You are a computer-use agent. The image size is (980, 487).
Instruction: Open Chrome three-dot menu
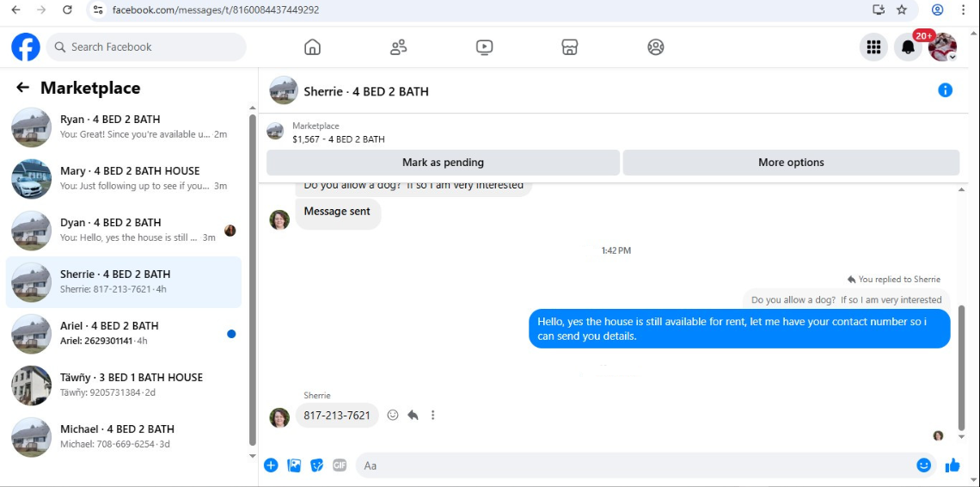tap(963, 9)
